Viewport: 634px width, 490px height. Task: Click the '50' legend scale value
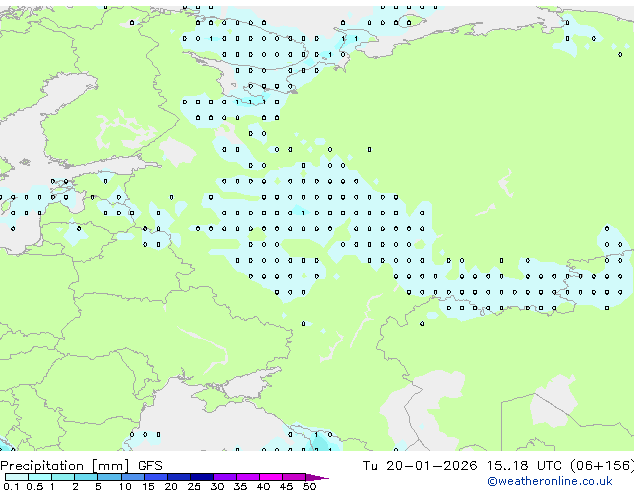click(309, 486)
